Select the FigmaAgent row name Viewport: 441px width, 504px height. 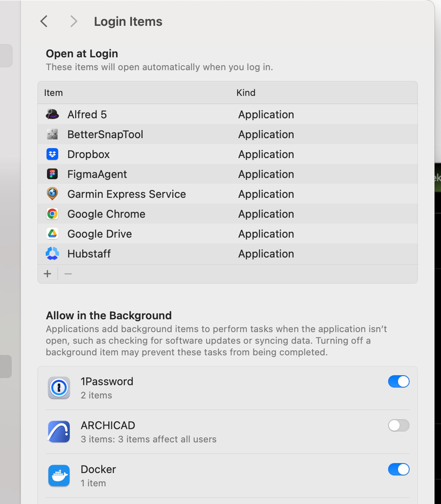[x=97, y=174]
